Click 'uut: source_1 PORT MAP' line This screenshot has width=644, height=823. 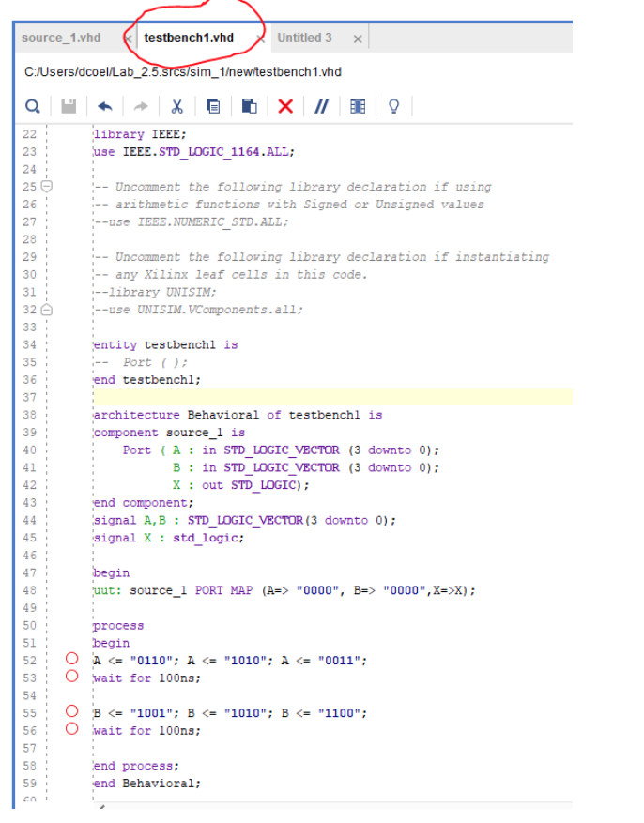click(x=284, y=590)
